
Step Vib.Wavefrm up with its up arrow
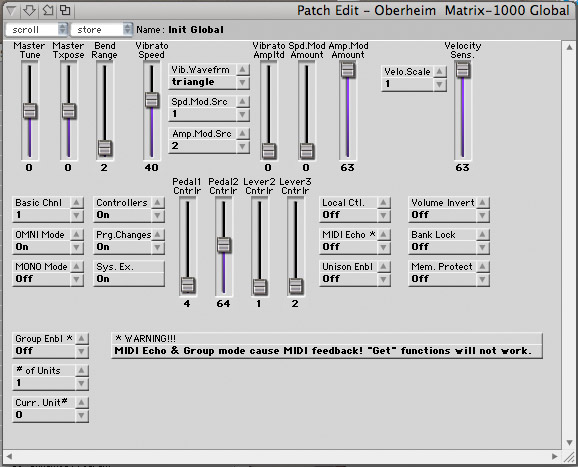243,69
